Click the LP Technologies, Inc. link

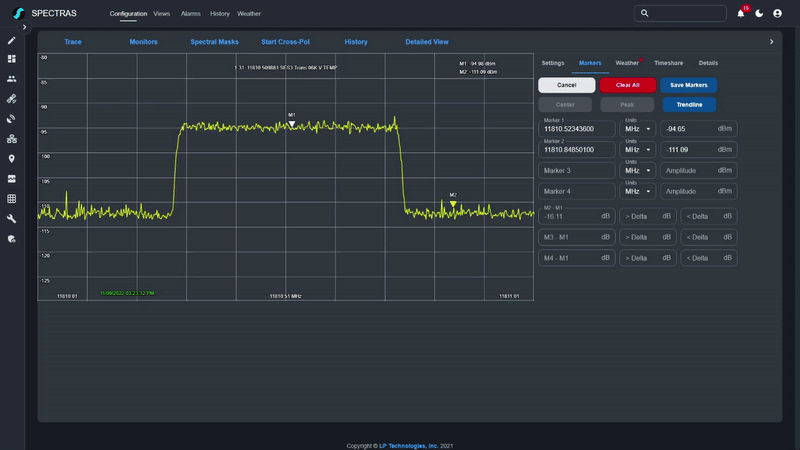pos(408,446)
